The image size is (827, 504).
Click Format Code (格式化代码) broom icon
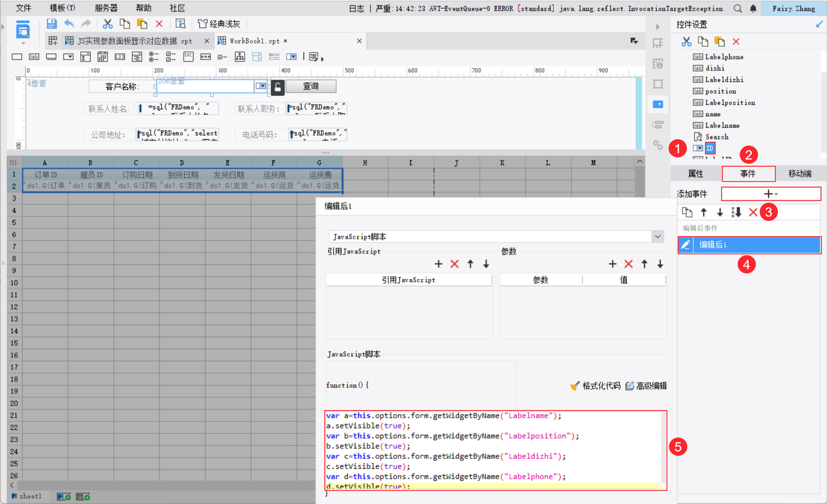[575, 386]
